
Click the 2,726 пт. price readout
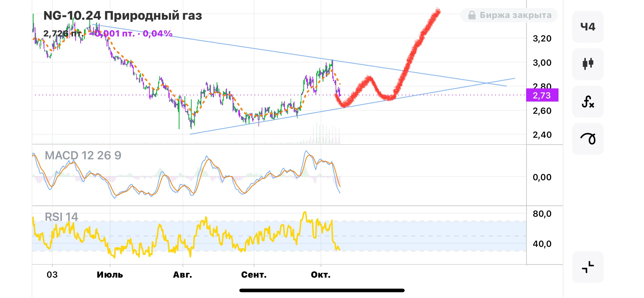pyautogui.click(x=63, y=33)
